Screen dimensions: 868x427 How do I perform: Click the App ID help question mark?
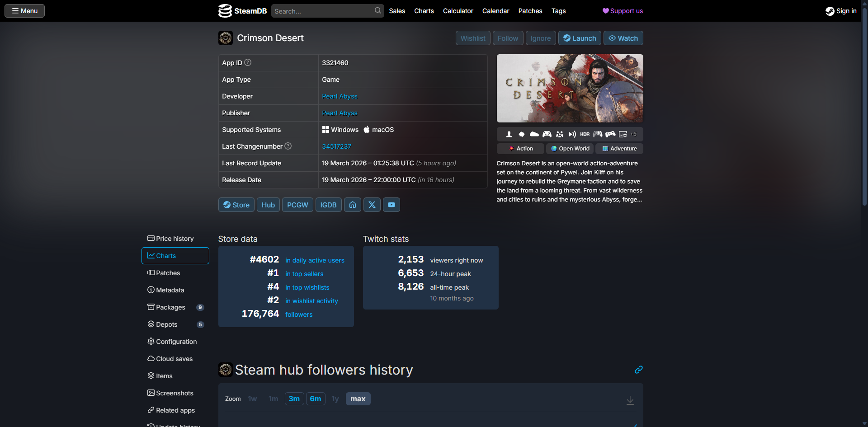point(248,62)
